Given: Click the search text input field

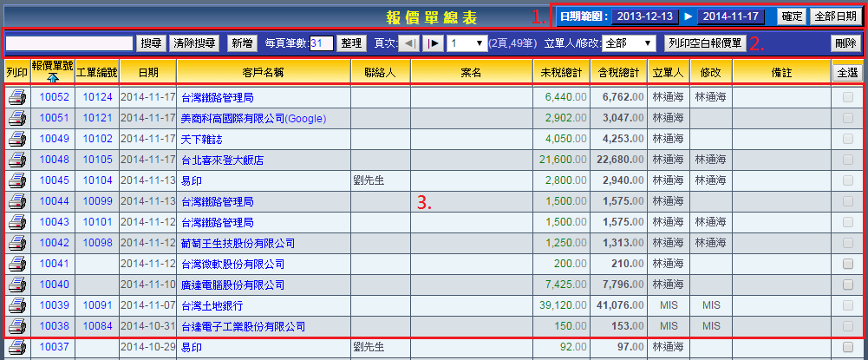Looking at the screenshot, I should coord(69,43).
